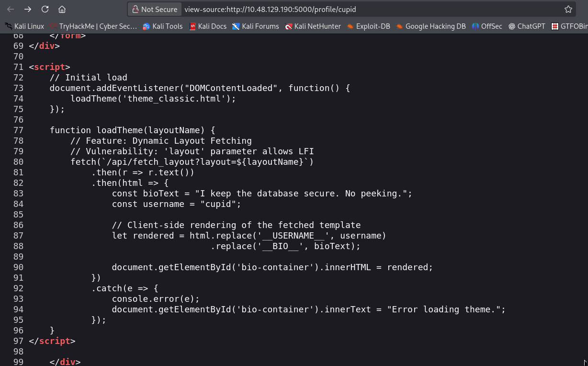
Task: Open the Exploit-DB bookmark
Action: coord(368,26)
